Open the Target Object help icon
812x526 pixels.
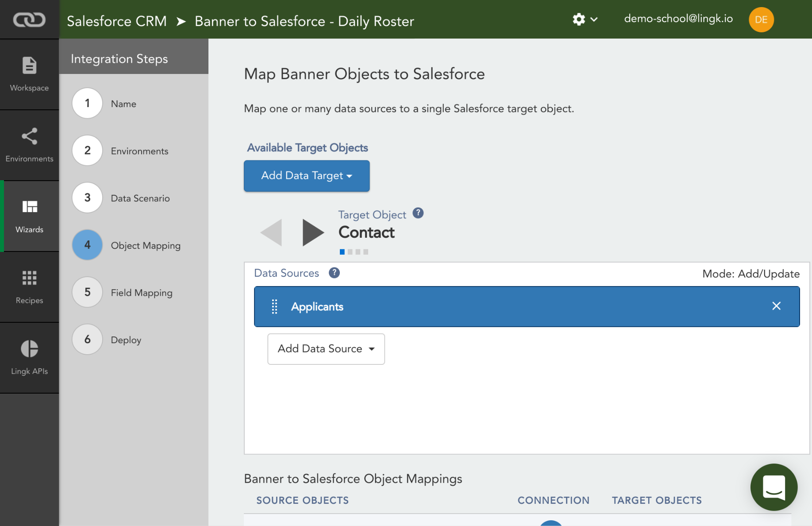[418, 213]
